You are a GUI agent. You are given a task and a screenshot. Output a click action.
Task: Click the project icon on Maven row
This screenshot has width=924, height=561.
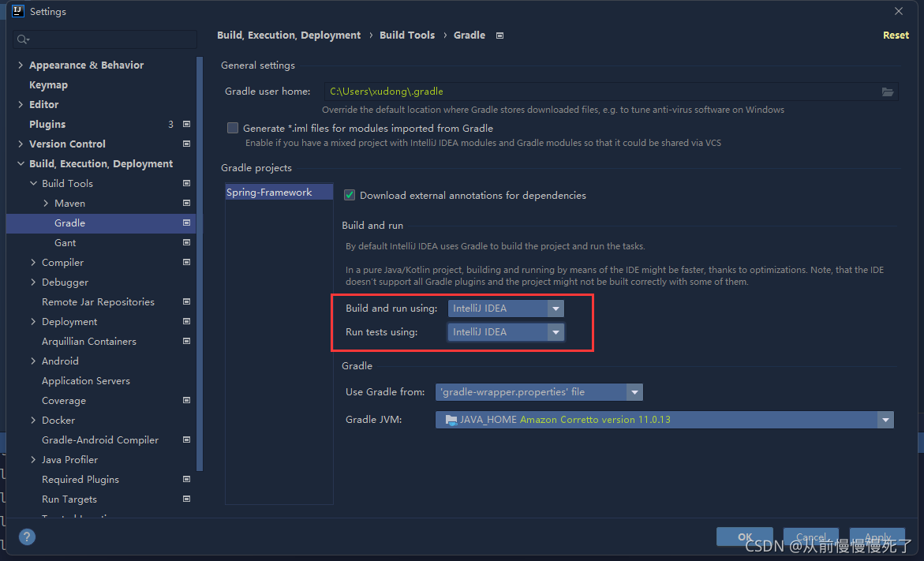187,204
